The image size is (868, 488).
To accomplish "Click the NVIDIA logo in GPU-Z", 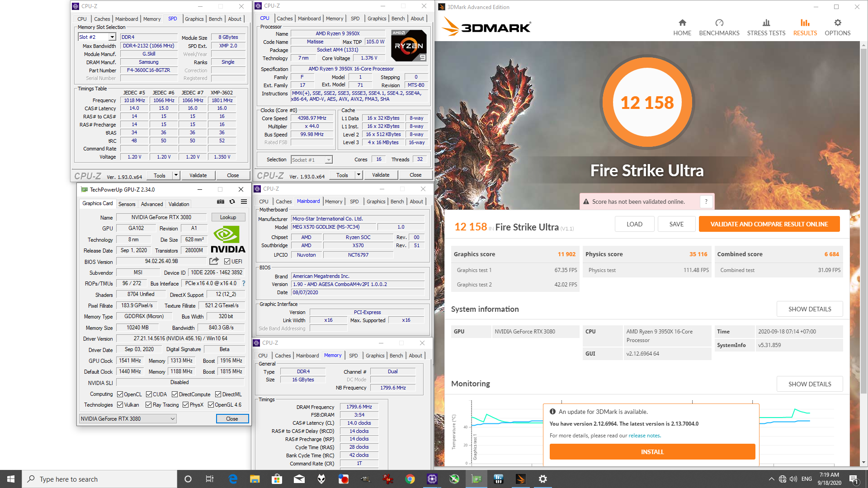I will [228, 239].
